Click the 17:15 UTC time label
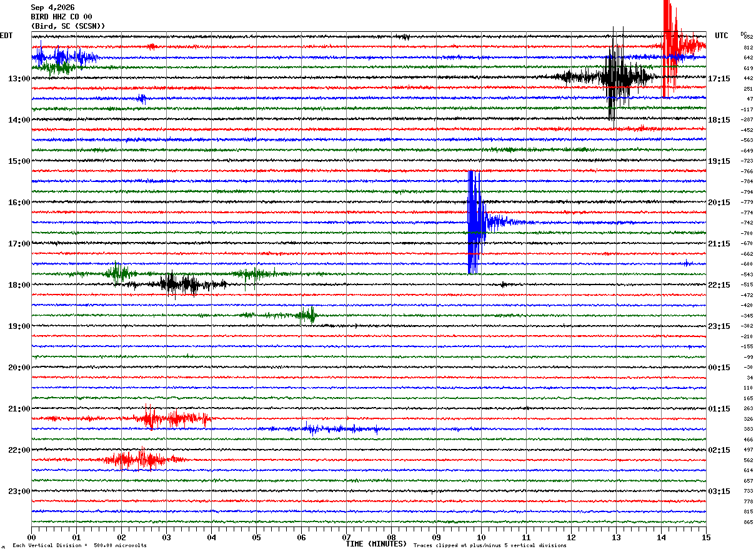 point(719,78)
